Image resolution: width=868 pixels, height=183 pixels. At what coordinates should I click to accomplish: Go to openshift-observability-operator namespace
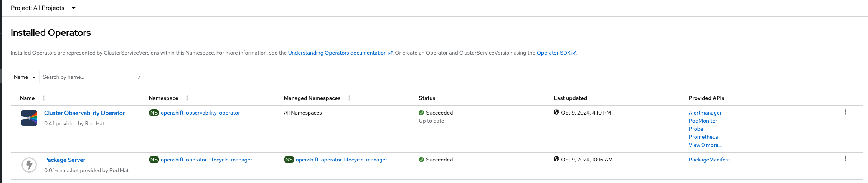click(x=200, y=113)
